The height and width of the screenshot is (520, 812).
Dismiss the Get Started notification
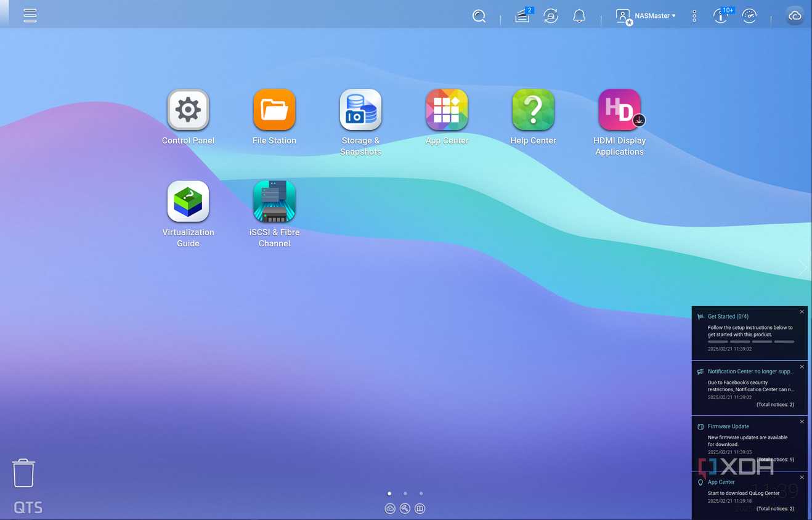802,312
